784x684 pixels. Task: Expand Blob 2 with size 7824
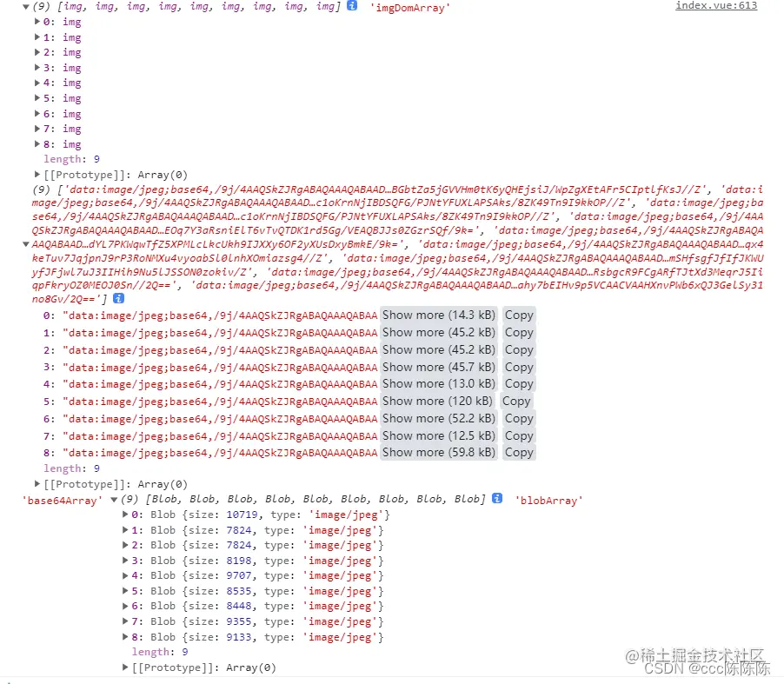pos(125,545)
